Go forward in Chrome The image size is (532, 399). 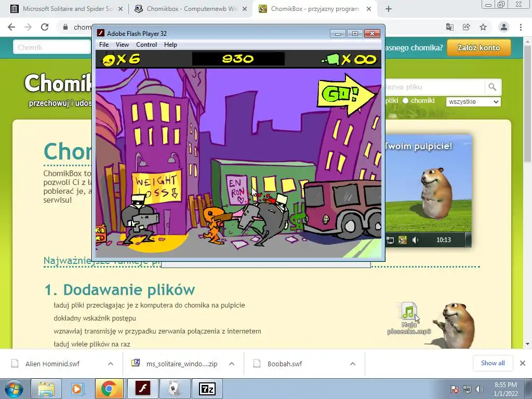point(28,27)
